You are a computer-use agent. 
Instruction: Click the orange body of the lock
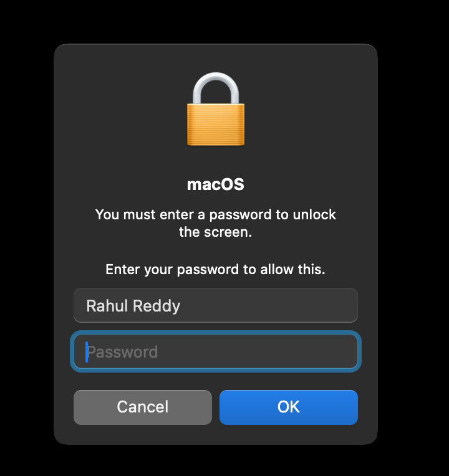(216, 125)
